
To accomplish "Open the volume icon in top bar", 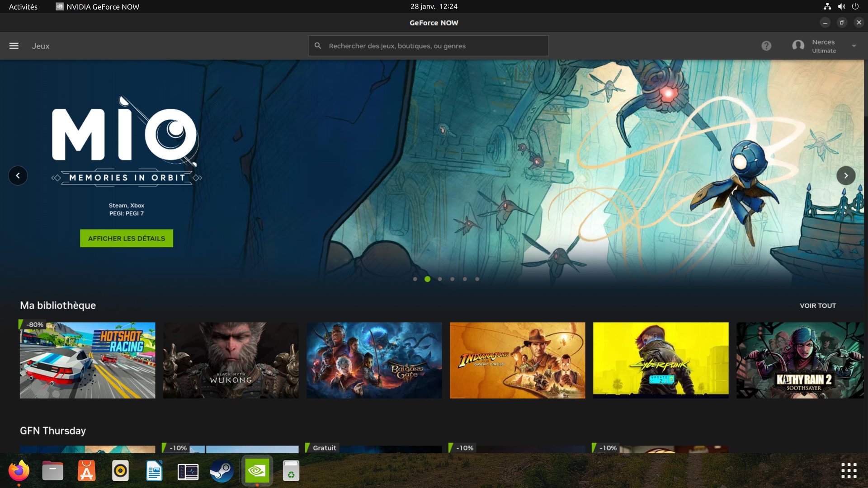I will click(x=841, y=6).
